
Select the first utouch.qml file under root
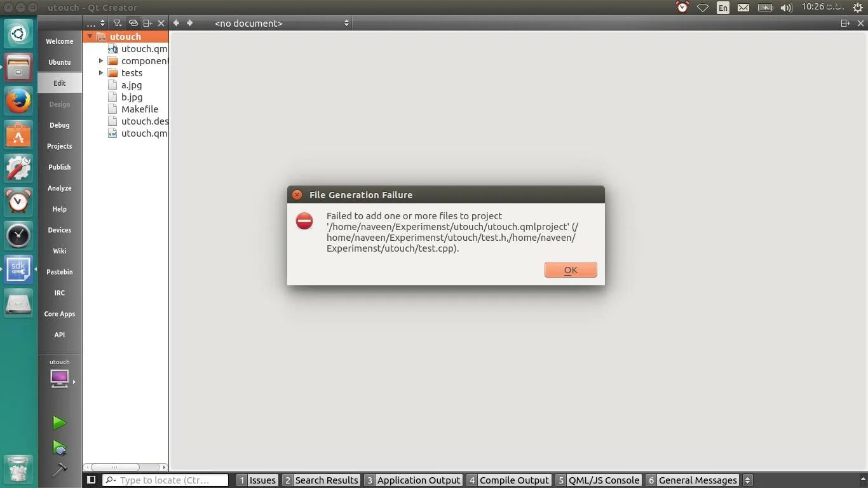138,49
